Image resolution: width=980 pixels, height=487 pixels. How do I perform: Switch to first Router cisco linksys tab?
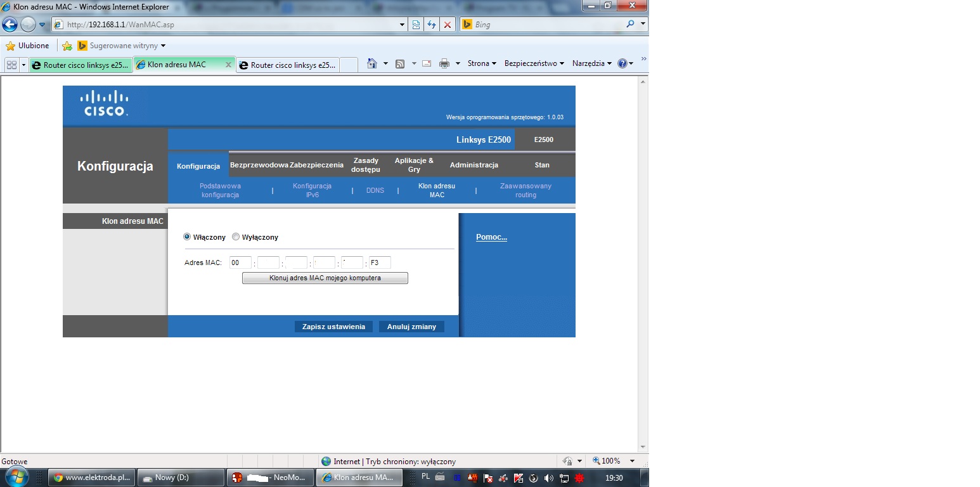(x=81, y=65)
